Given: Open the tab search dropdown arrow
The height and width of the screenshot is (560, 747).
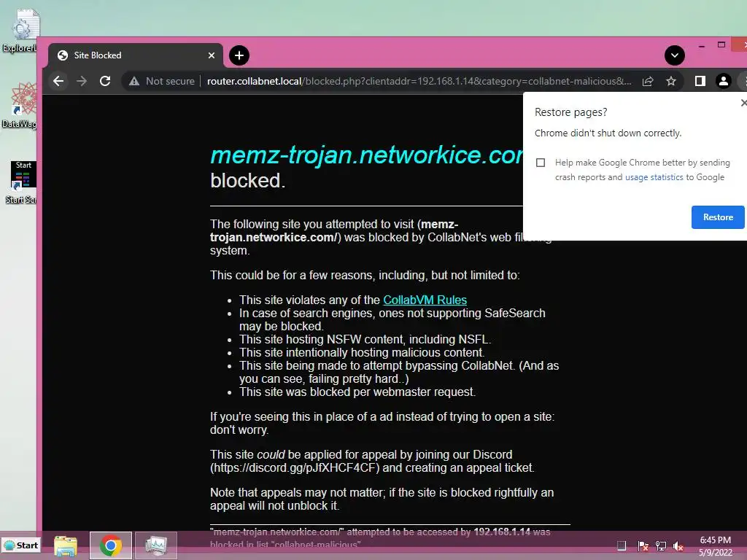Looking at the screenshot, I should point(675,55).
